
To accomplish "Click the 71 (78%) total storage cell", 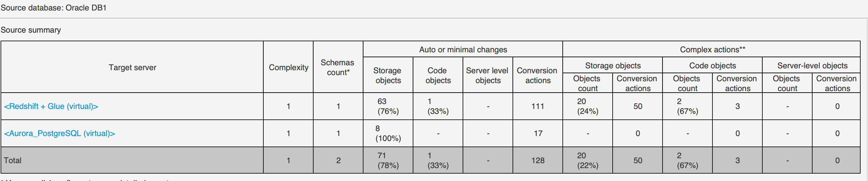I will coord(388,160).
